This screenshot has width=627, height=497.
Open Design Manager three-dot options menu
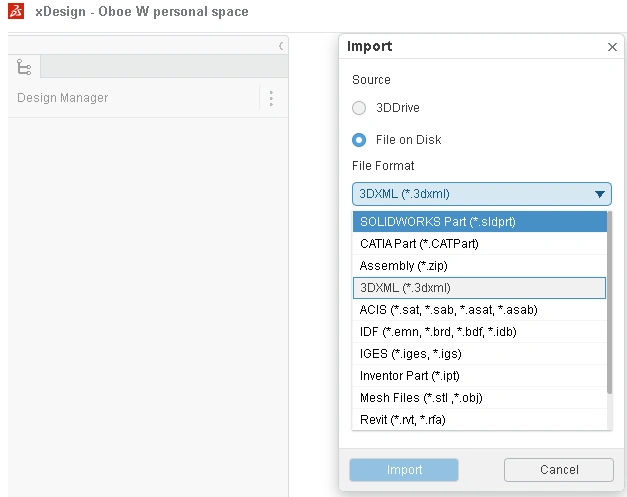tap(271, 98)
